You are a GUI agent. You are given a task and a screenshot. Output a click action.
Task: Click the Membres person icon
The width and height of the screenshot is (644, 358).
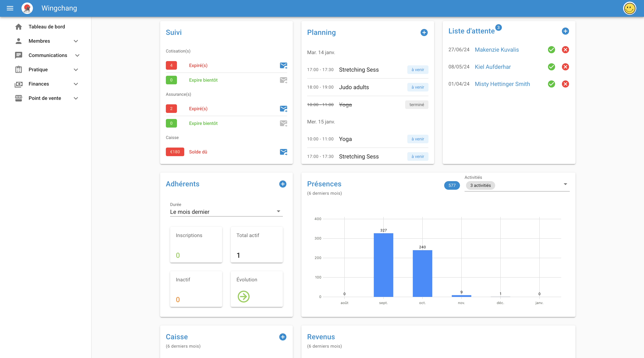(x=18, y=41)
